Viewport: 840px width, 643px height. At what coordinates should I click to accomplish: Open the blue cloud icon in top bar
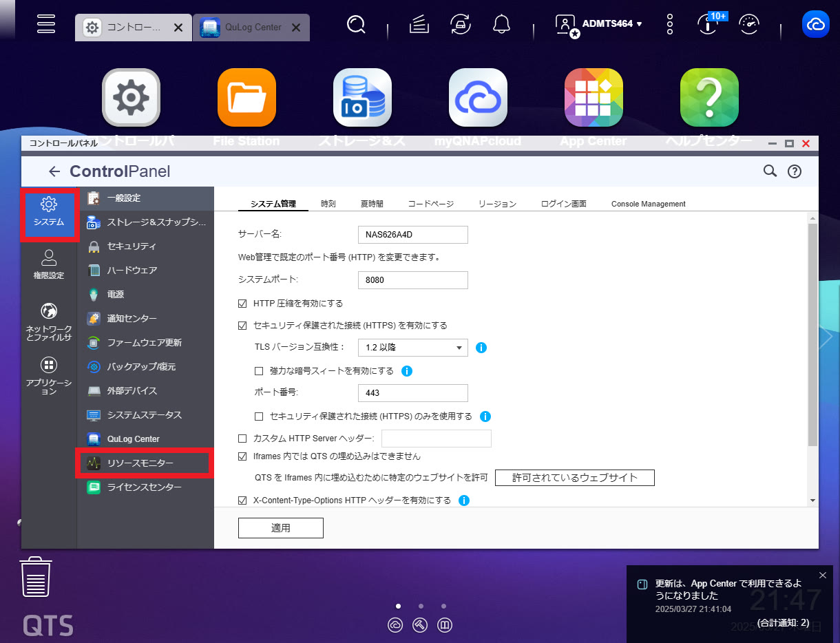[x=816, y=25]
